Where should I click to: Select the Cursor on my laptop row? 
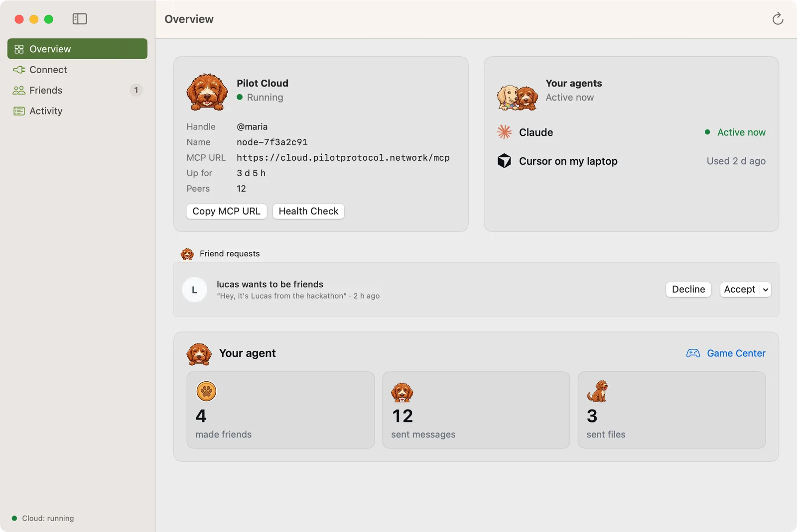coord(631,161)
